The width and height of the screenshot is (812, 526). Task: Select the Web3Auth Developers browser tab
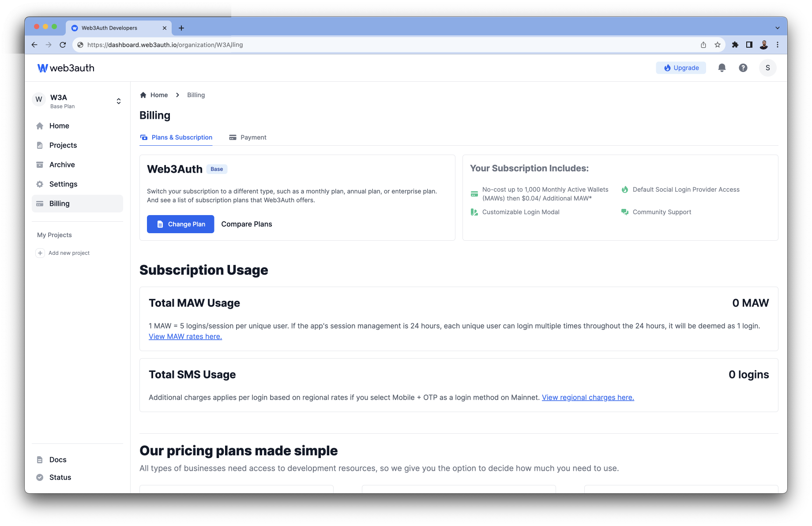pyautogui.click(x=119, y=28)
